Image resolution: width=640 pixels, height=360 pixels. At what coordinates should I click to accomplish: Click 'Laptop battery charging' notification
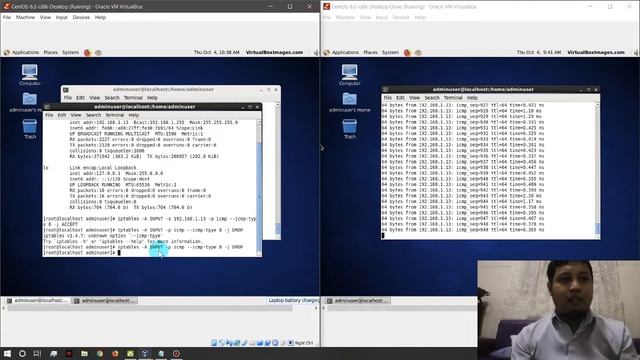point(293,300)
